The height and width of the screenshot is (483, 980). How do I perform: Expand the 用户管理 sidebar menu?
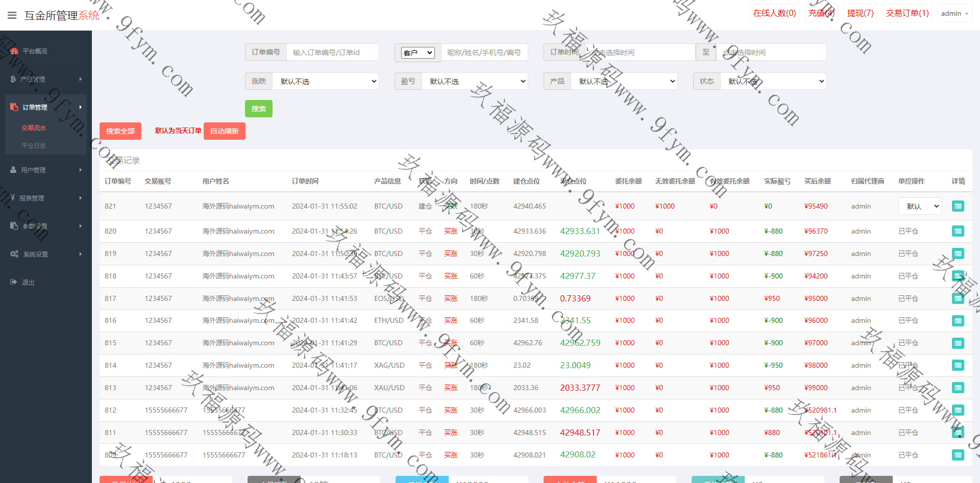pos(45,170)
